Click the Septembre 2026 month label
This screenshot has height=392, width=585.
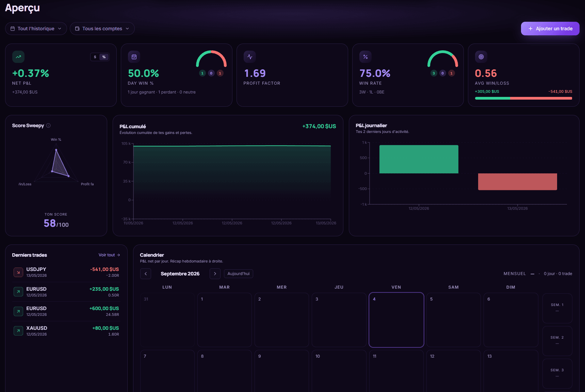(x=180, y=274)
